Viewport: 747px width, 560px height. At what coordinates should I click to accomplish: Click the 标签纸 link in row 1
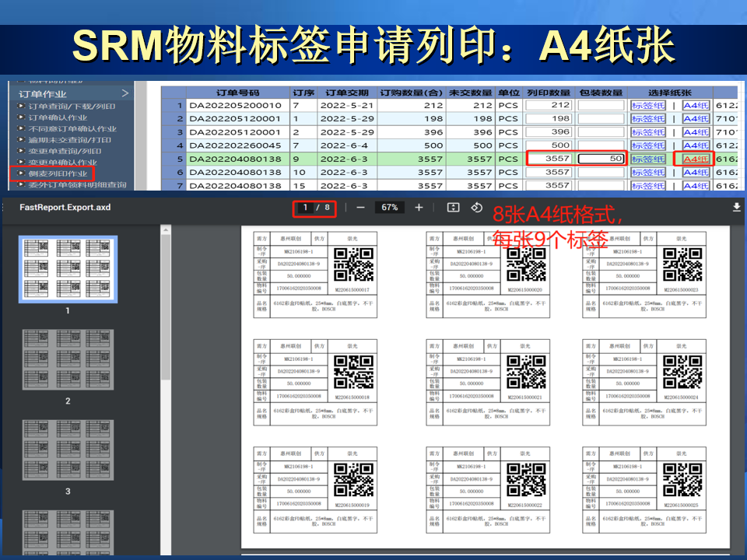[x=648, y=105]
